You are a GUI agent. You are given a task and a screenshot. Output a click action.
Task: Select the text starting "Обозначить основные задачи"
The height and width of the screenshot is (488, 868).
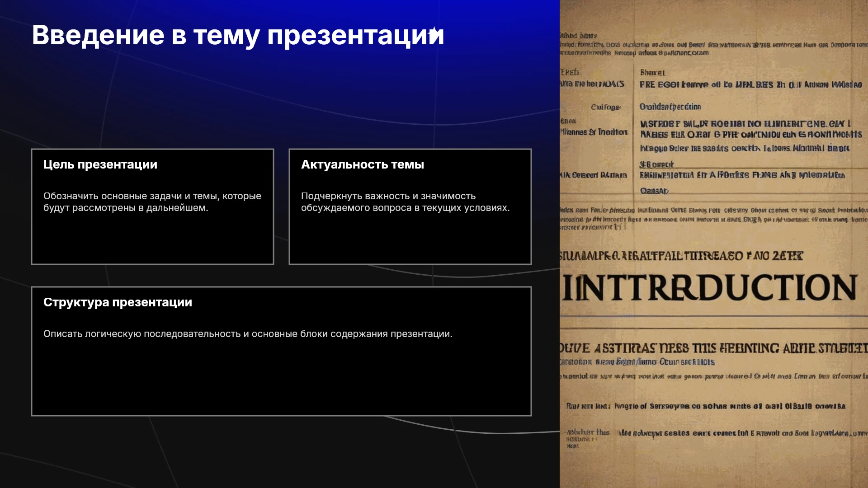pos(152,202)
